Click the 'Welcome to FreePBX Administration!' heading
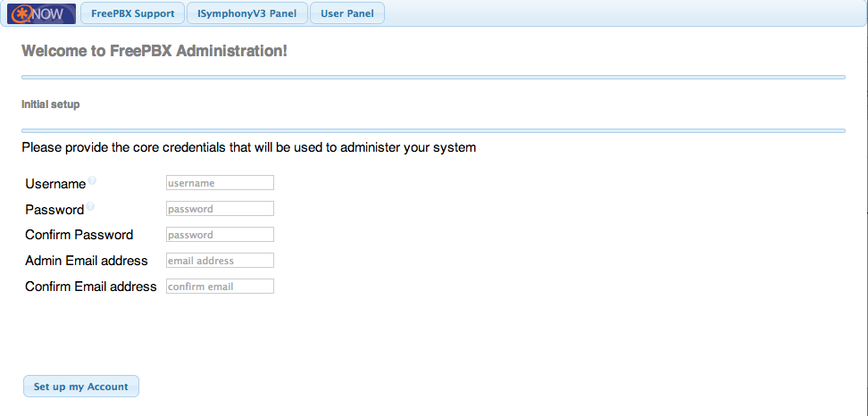Viewport: 868px width, 416px height. pyautogui.click(x=154, y=52)
